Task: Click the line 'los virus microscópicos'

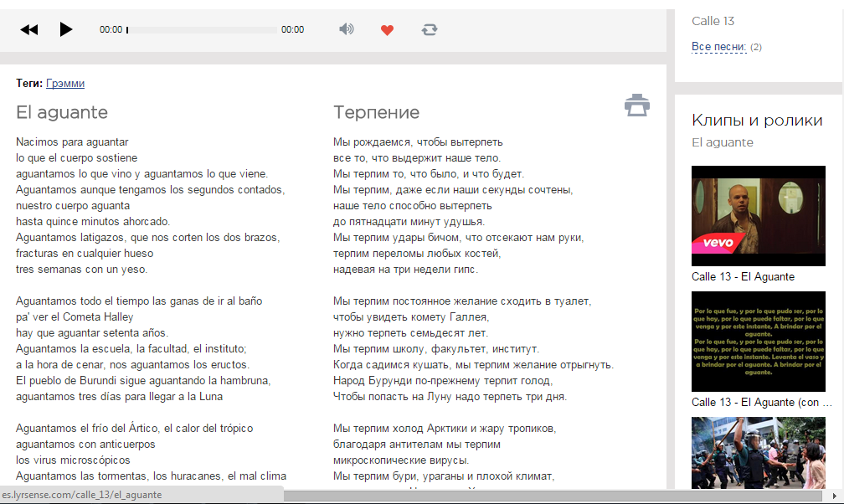Action: pos(73,460)
